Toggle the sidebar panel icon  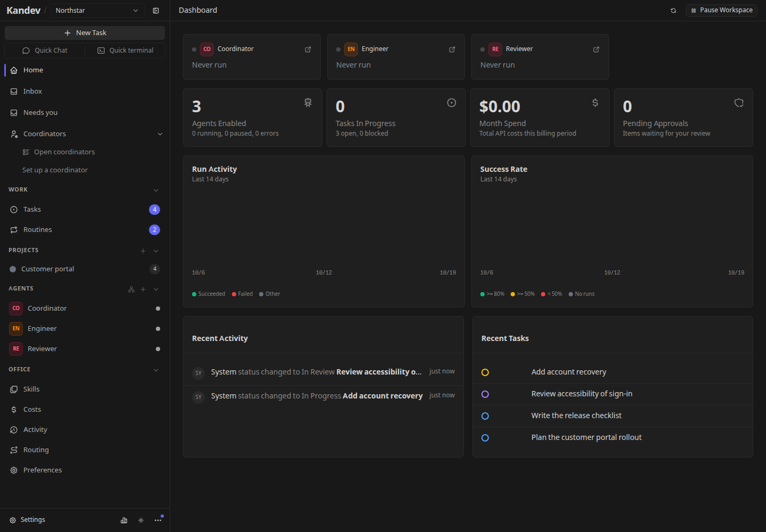click(156, 11)
